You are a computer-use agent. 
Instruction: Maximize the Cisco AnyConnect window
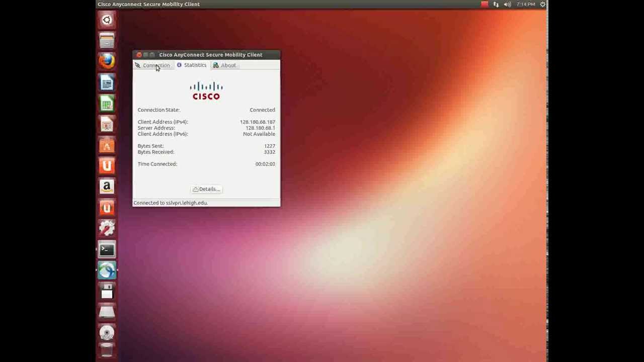click(x=152, y=55)
